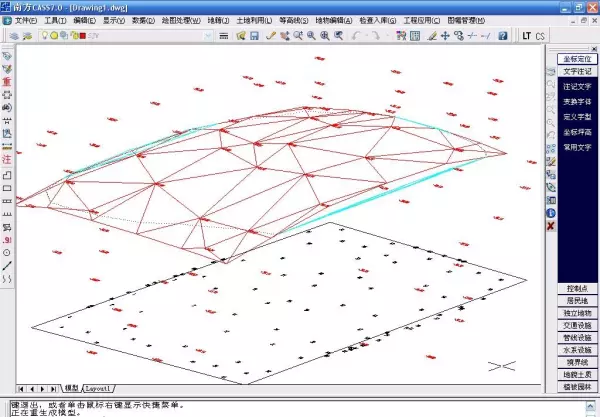Click the save floppy disk icon
The width and height of the screenshot is (600, 417).
[x=254, y=36]
